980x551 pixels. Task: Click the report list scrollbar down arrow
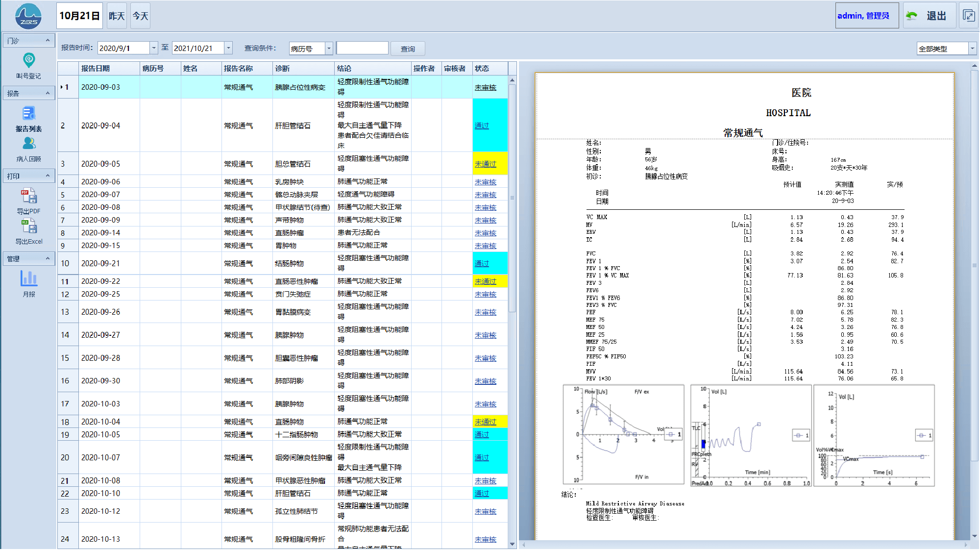(512, 544)
